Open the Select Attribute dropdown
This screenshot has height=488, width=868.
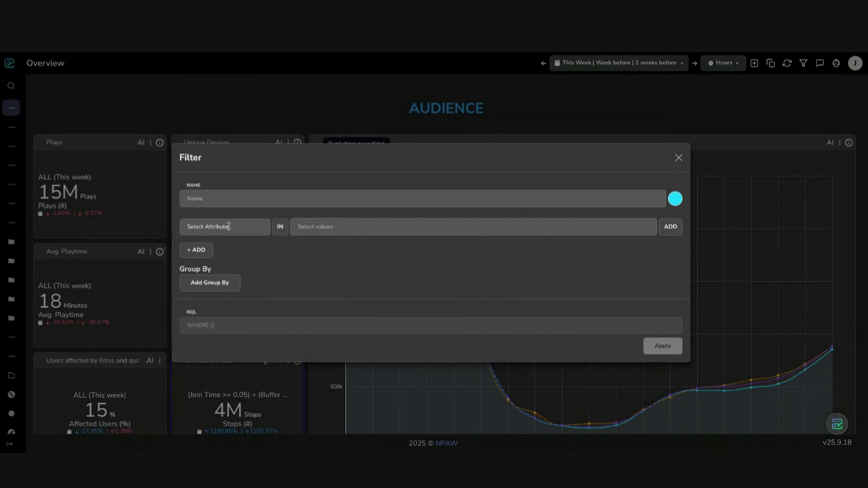coord(224,226)
